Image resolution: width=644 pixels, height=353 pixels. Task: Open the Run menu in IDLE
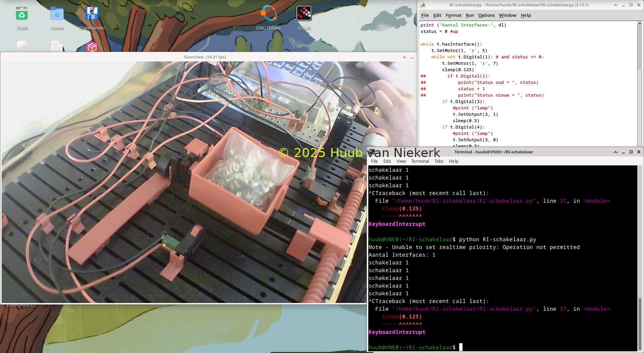(x=470, y=15)
